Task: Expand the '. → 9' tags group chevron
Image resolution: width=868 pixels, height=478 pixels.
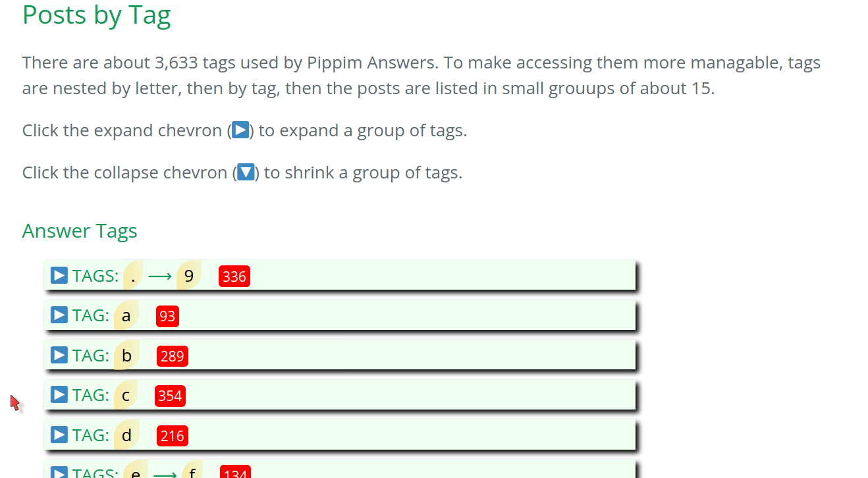Action: pyautogui.click(x=59, y=275)
